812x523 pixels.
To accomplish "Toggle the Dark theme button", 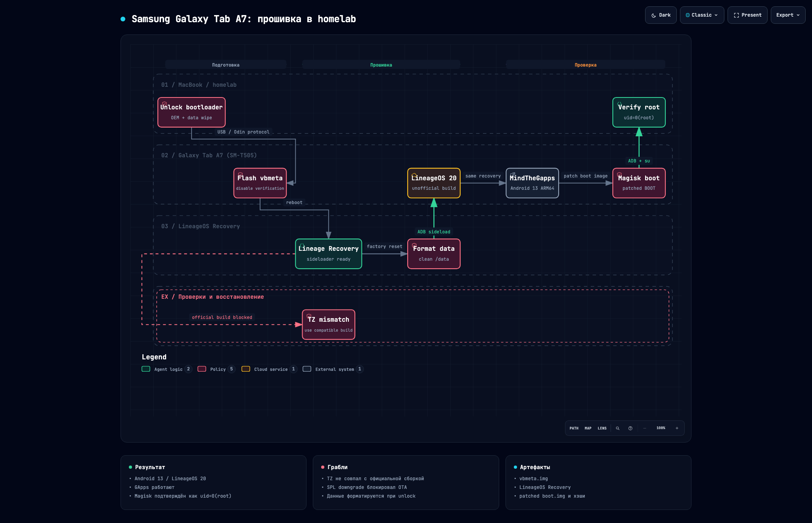I will pyautogui.click(x=661, y=15).
